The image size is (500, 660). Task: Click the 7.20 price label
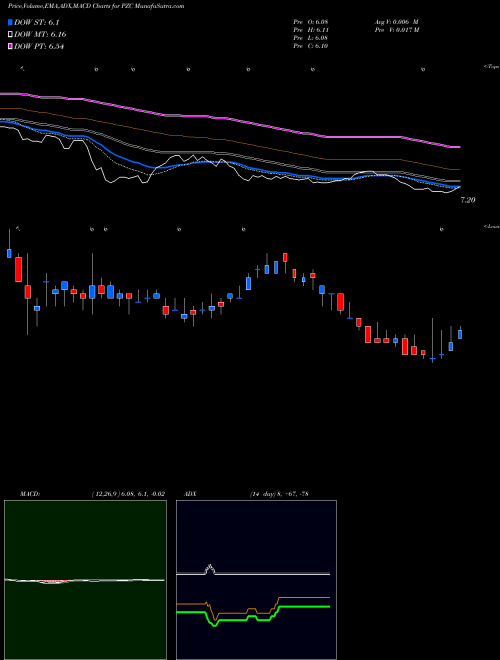[x=468, y=200]
